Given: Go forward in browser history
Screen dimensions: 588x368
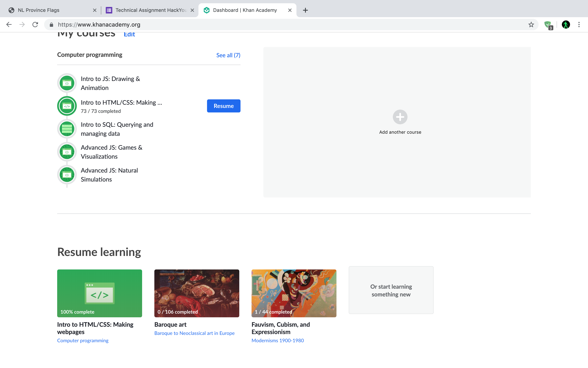Looking at the screenshot, I should (x=22, y=25).
